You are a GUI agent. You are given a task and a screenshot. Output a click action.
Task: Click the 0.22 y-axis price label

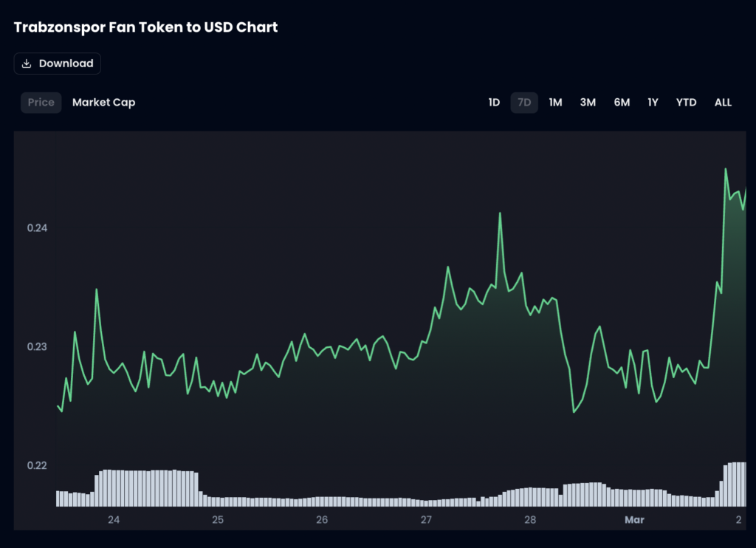point(37,466)
